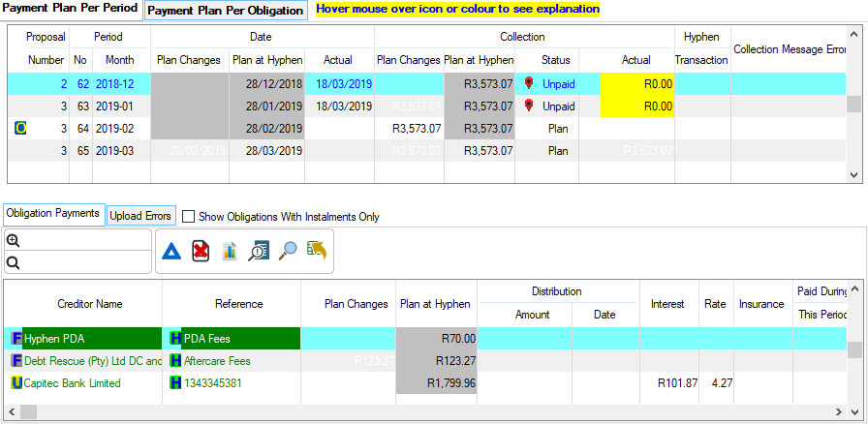Click the H icon beside 1343345381

(x=175, y=383)
